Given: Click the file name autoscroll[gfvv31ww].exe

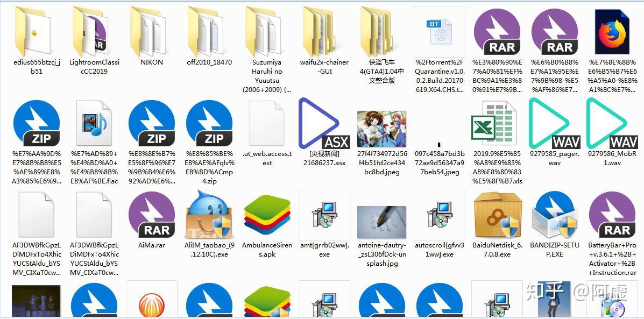Looking at the screenshot, I should click(440, 250).
